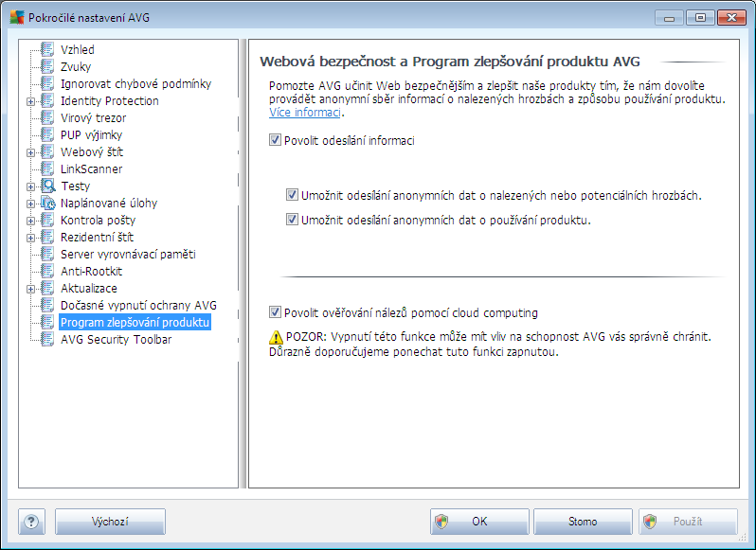Expand the Rezidentní štít tree node
The image size is (756, 550).
pyautogui.click(x=31, y=238)
